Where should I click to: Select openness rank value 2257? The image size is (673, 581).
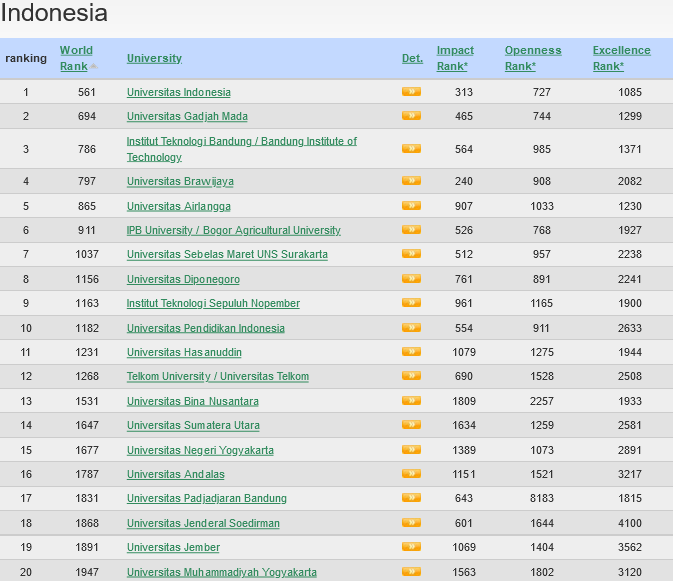click(x=542, y=401)
